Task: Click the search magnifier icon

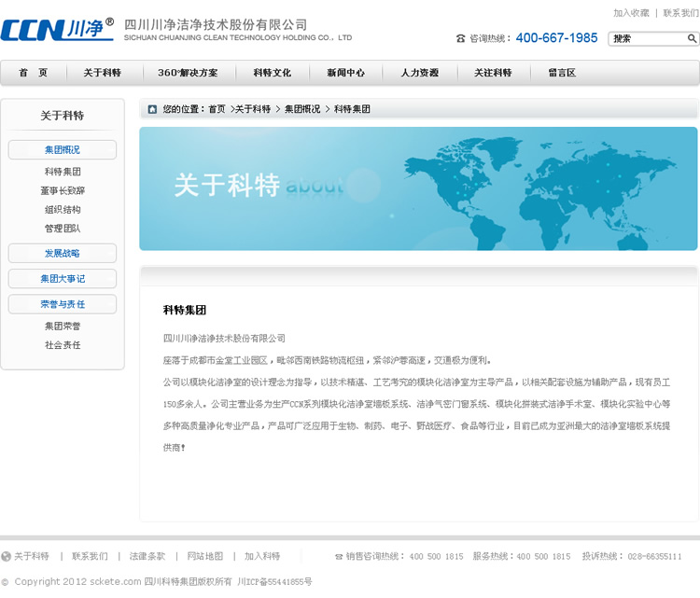Action: coord(692,39)
